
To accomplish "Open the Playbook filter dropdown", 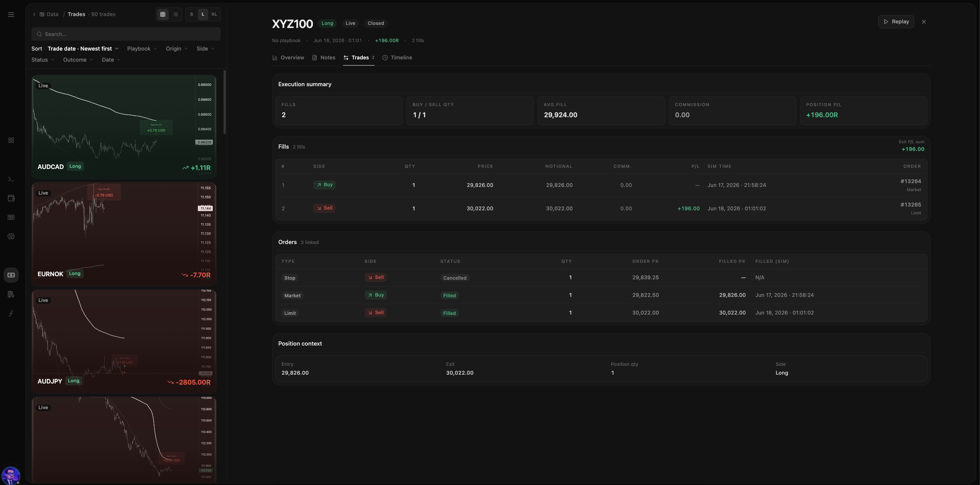I will point(142,49).
